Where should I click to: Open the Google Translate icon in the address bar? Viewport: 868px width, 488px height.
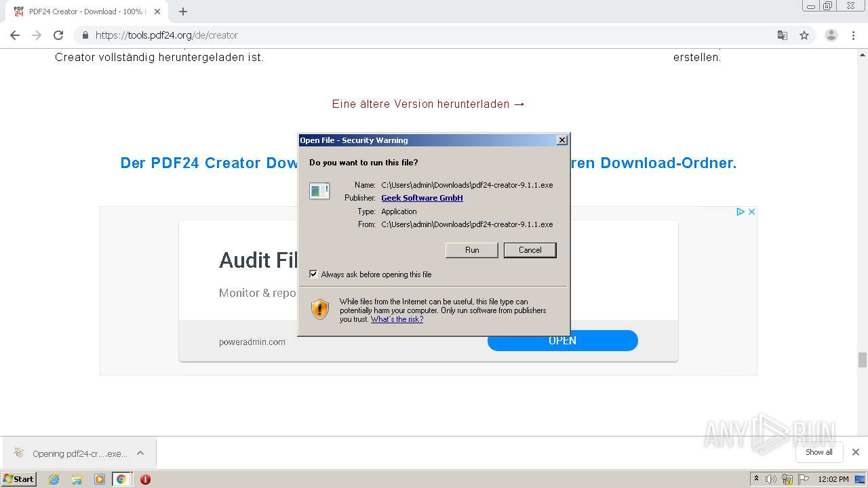pyautogui.click(x=783, y=35)
